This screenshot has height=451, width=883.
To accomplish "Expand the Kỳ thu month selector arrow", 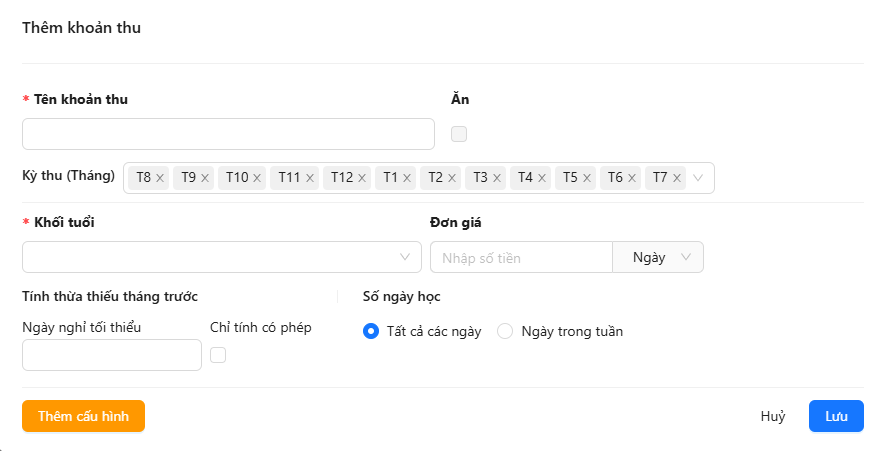I will [x=698, y=178].
